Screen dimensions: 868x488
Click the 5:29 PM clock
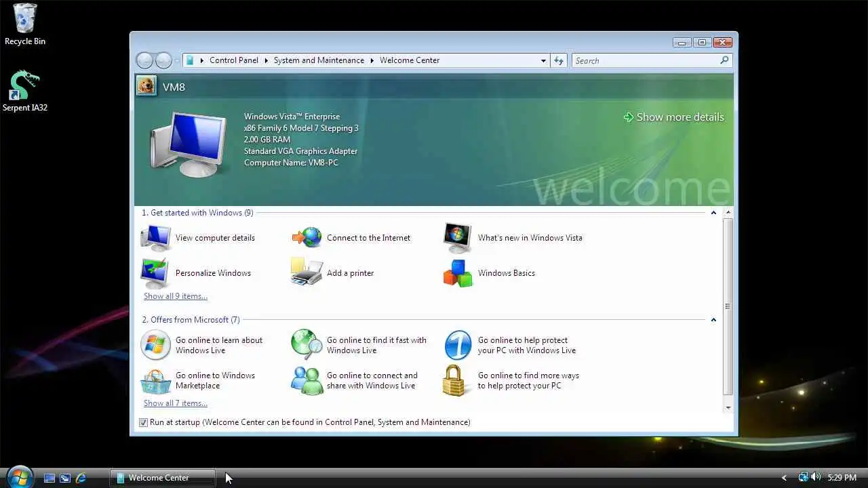842,478
